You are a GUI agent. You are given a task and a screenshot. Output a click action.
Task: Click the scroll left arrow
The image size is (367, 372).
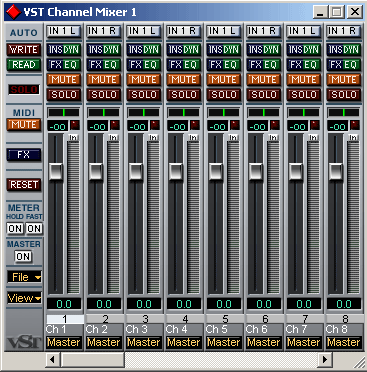pyautogui.click(x=52, y=359)
